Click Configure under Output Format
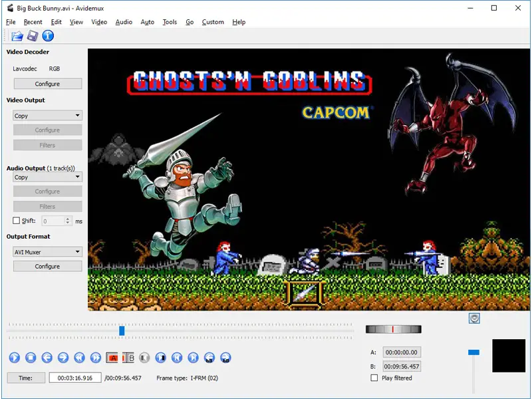The width and height of the screenshot is (532, 399). [47, 267]
